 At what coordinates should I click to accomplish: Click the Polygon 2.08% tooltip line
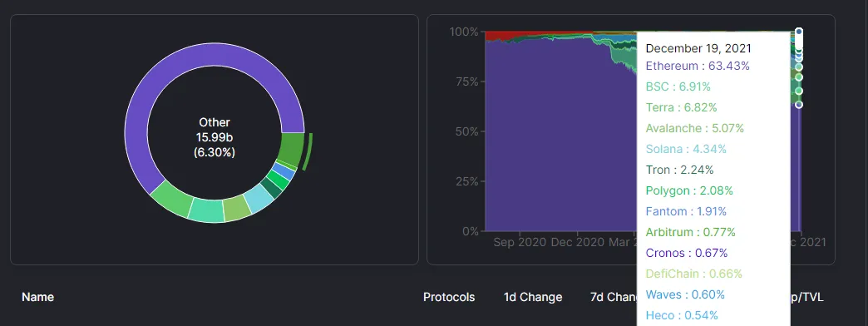pyautogui.click(x=689, y=191)
